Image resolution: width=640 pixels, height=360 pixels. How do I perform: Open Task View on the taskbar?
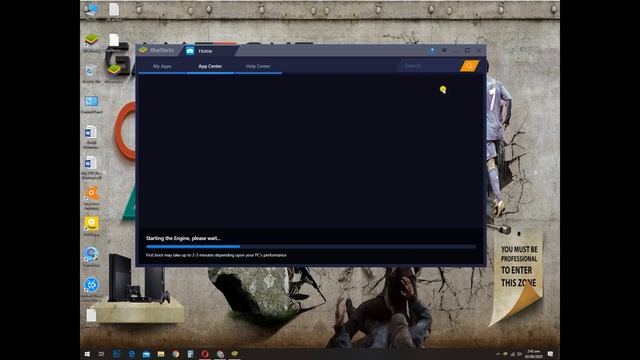[x=102, y=354]
